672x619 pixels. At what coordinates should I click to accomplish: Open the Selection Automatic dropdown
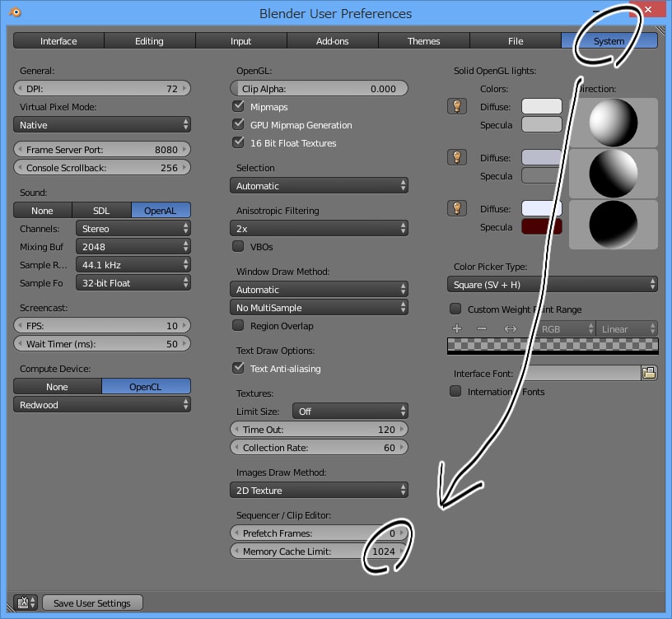point(319,185)
